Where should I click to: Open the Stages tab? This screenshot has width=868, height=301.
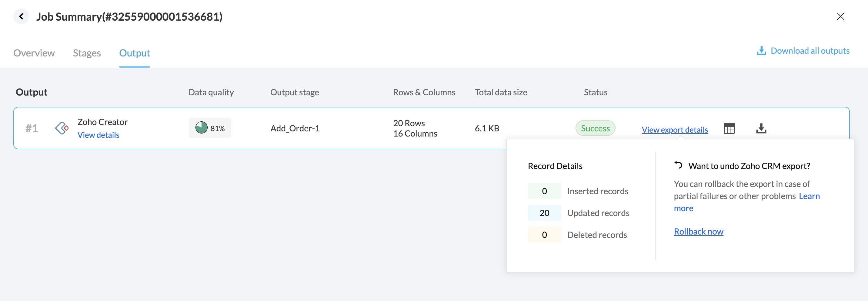(x=87, y=53)
